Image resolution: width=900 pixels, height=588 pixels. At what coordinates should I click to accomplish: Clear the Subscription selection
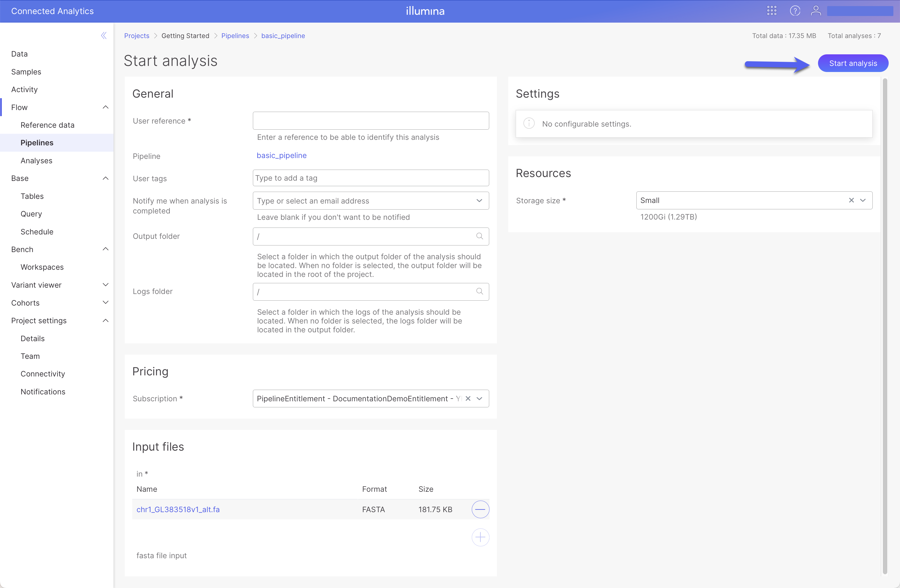tap(468, 399)
